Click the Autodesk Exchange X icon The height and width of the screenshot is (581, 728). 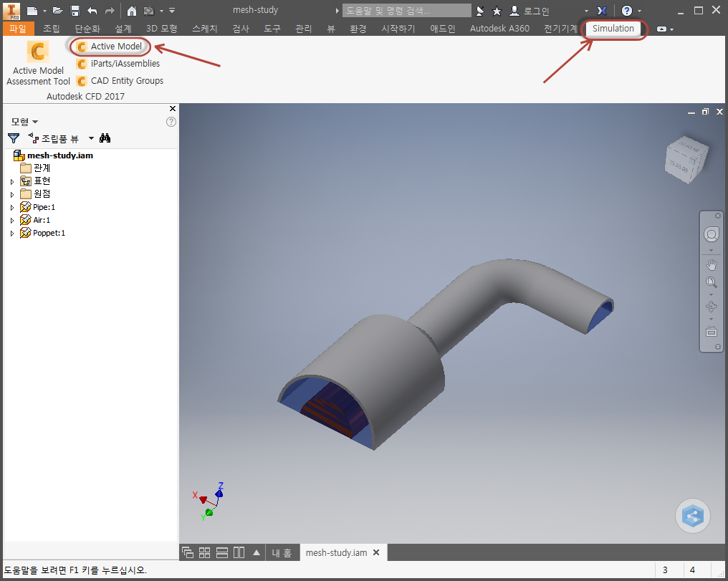pyautogui.click(x=602, y=11)
